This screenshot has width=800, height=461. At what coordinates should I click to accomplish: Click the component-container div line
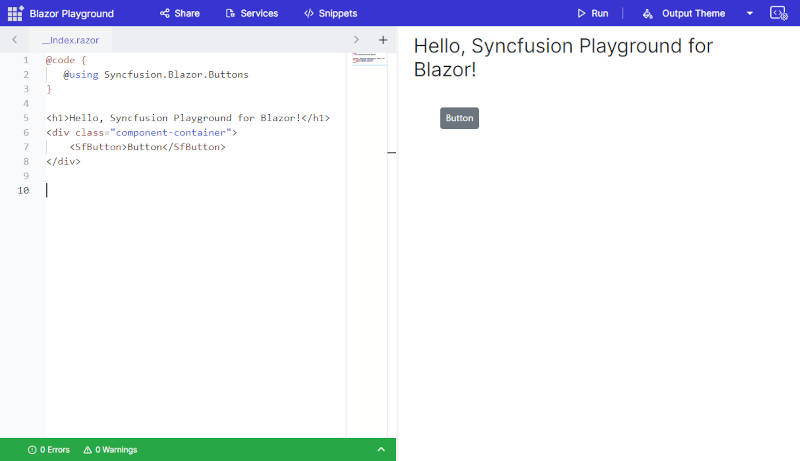pyautogui.click(x=141, y=133)
